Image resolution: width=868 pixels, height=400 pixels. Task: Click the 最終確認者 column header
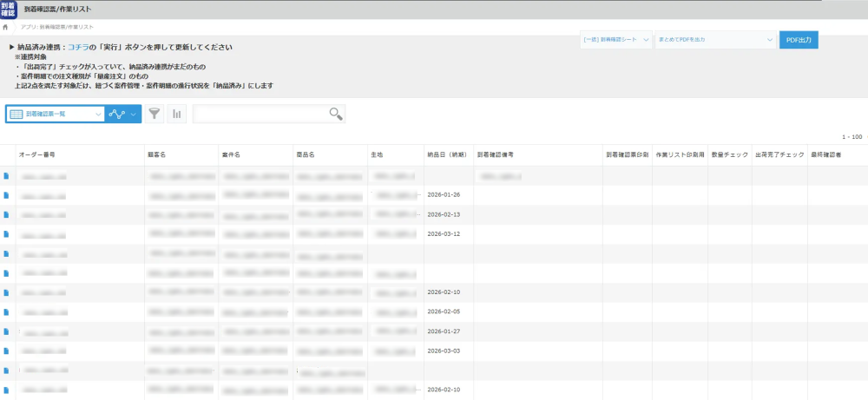pyautogui.click(x=826, y=155)
